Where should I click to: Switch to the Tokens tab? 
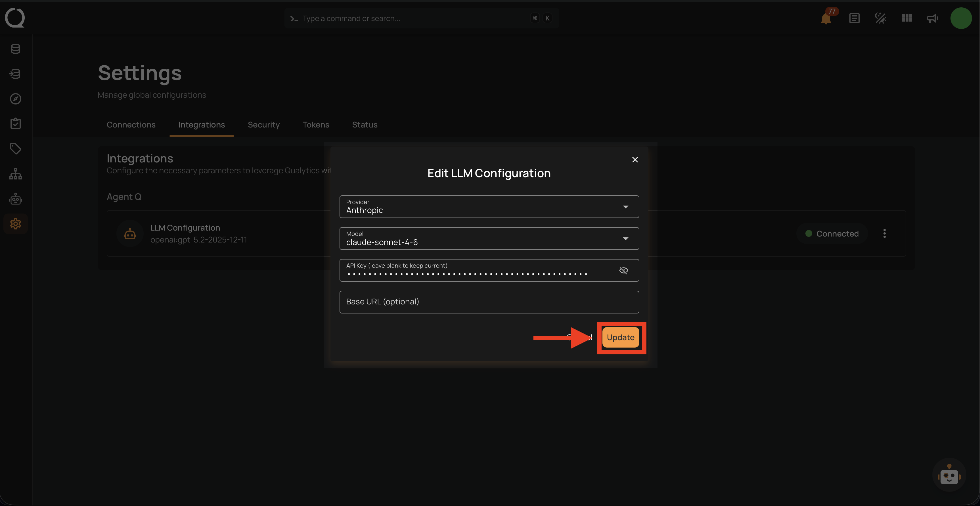click(x=316, y=125)
